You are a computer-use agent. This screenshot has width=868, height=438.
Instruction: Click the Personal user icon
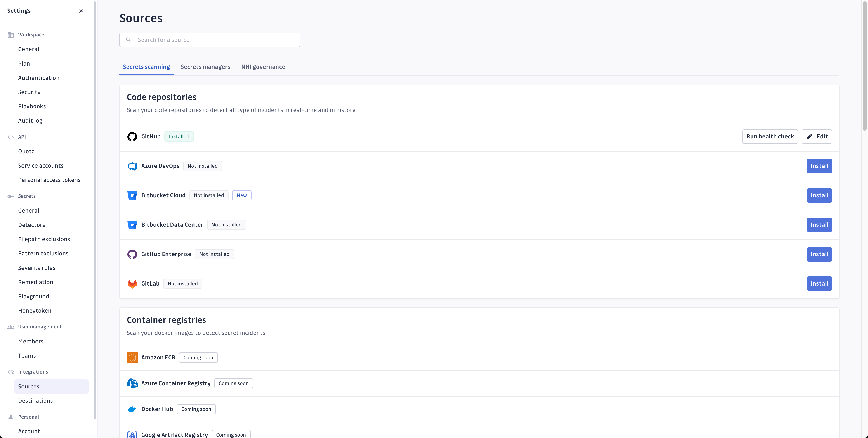click(x=11, y=417)
